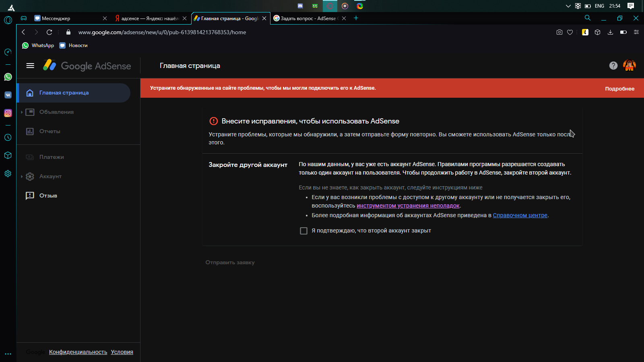This screenshot has height=362, width=644.
Task: Click the yellow extension icon in toolbar
Action: (x=585, y=32)
